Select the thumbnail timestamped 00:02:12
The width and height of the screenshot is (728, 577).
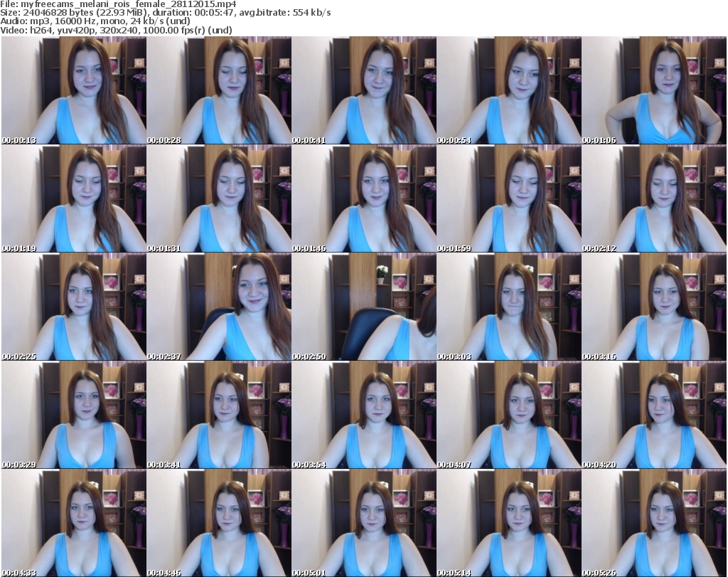coord(654,198)
